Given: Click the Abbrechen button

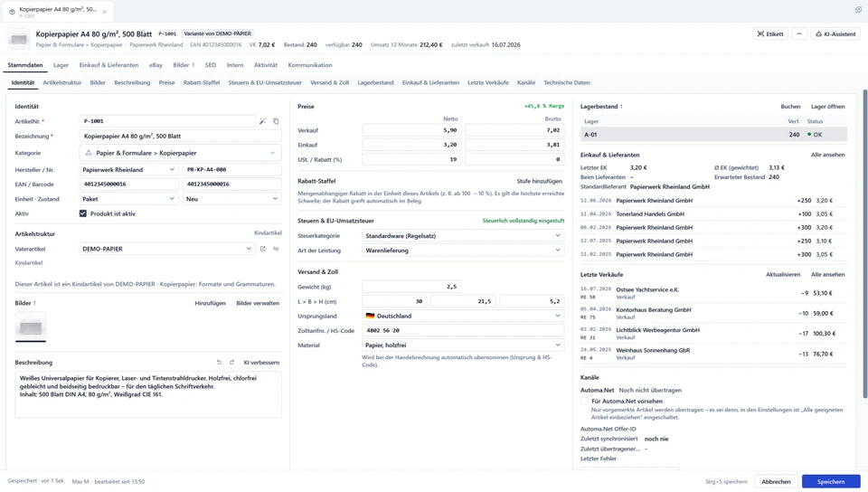Looking at the screenshot, I should point(776,481).
